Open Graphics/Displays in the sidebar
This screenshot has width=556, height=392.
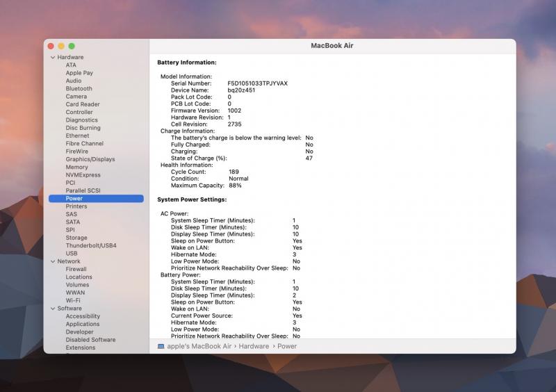click(x=90, y=159)
